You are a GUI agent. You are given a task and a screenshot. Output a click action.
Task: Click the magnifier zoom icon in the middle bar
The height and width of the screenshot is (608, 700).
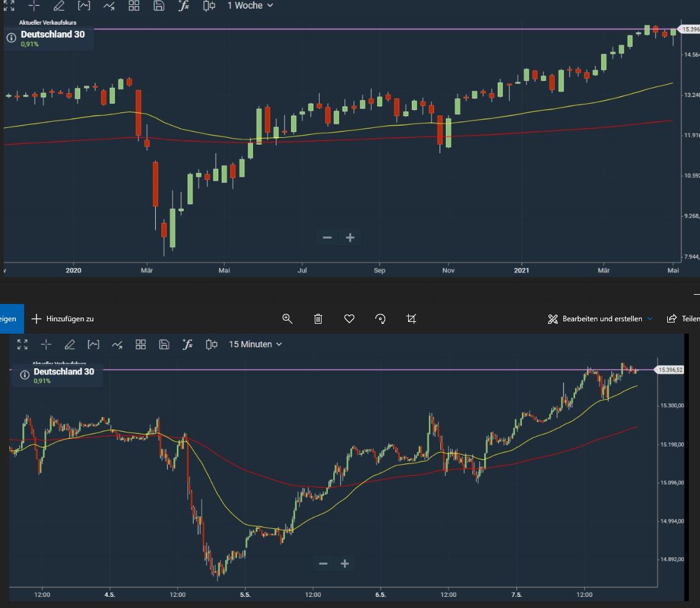tap(287, 319)
